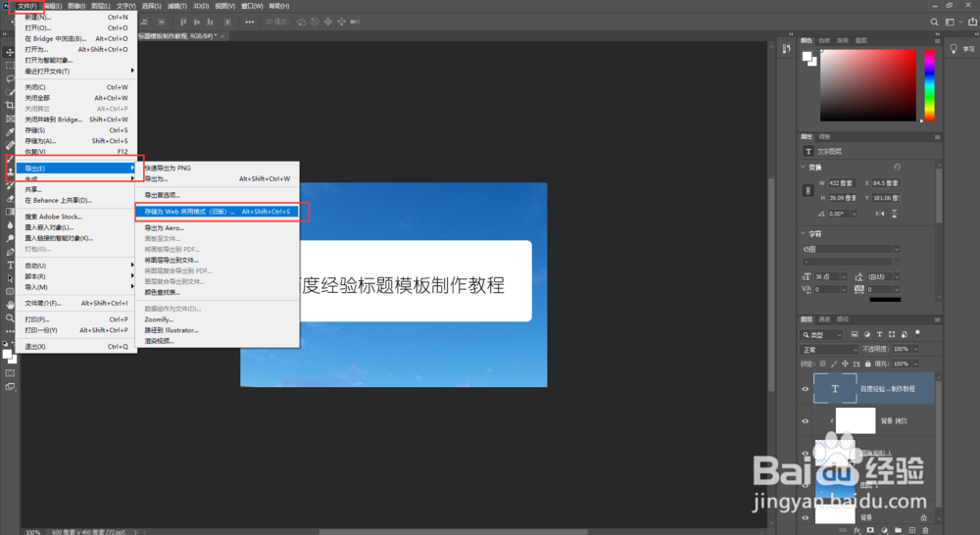The image size is (980, 535).
Task: Open the 类型 layer filter dropdown
Action: click(x=822, y=334)
